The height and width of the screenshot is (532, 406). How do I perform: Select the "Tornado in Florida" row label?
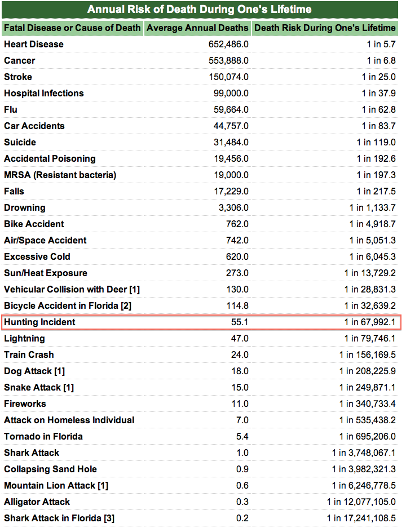point(43,437)
